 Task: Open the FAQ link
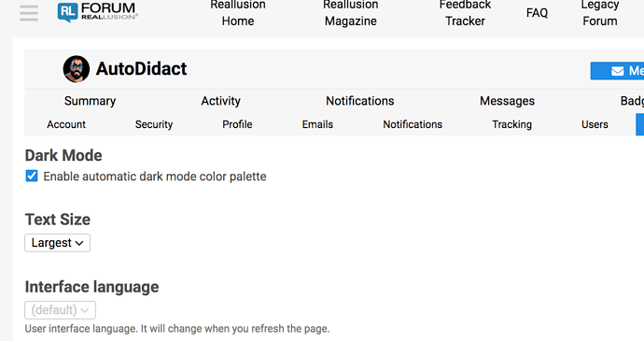click(x=537, y=13)
